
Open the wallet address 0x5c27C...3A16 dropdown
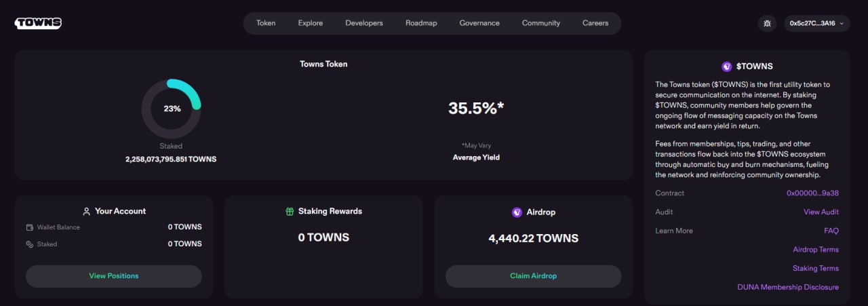[817, 23]
